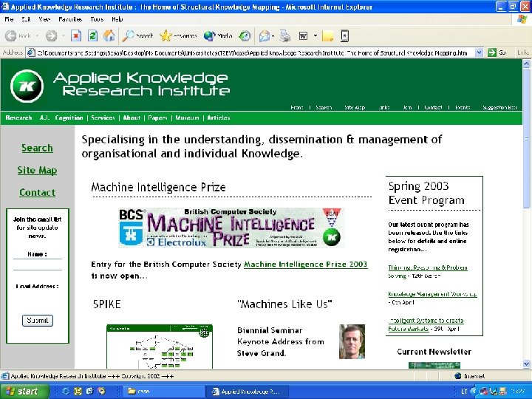
Task: Open Forward button history dropdown arrow
Action: pos(63,35)
